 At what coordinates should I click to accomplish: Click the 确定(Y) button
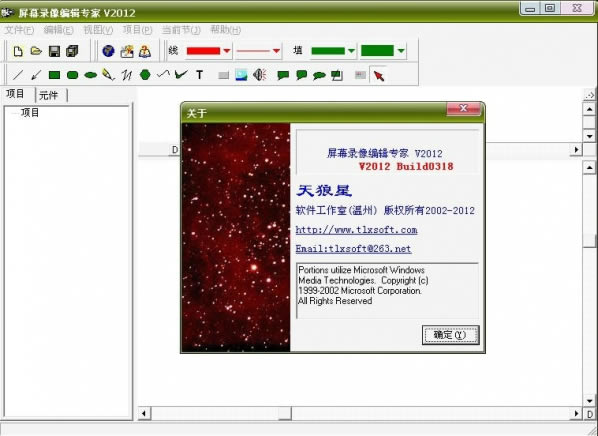coord(450,335)
